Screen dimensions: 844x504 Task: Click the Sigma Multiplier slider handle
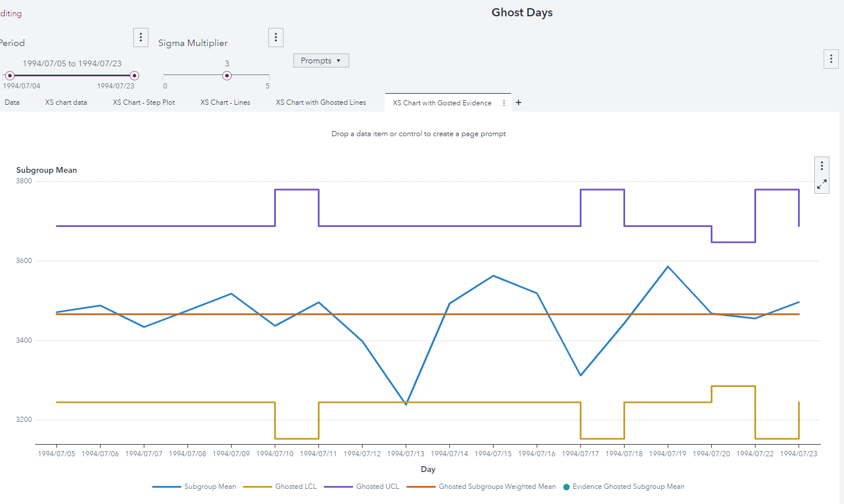(227, 76)
